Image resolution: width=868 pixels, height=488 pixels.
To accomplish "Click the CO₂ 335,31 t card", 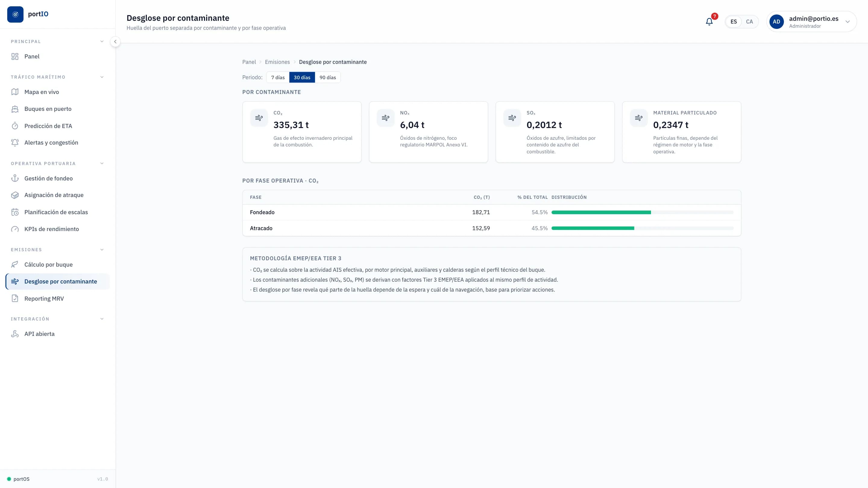I will click(x=302, y=132).
